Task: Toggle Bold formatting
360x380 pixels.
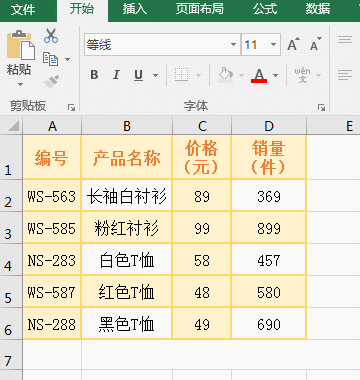Action: click(94, 75)
